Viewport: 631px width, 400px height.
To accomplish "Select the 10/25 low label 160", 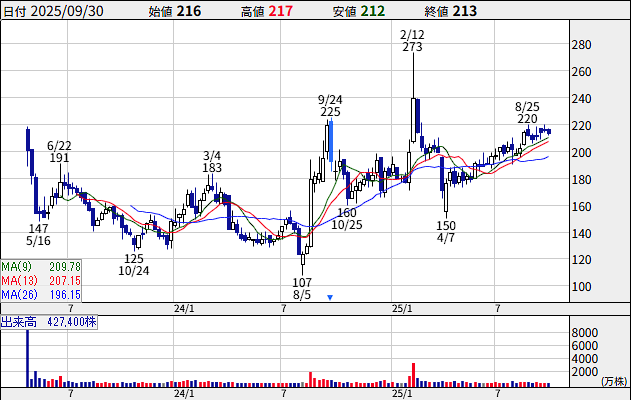I will click(x=347, y=212).
